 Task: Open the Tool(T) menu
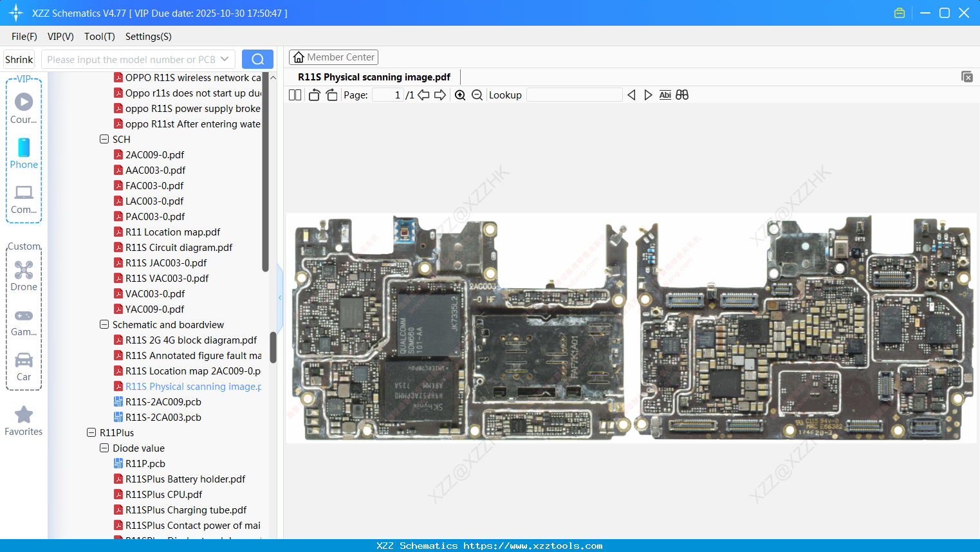click(x=99, y=37)
